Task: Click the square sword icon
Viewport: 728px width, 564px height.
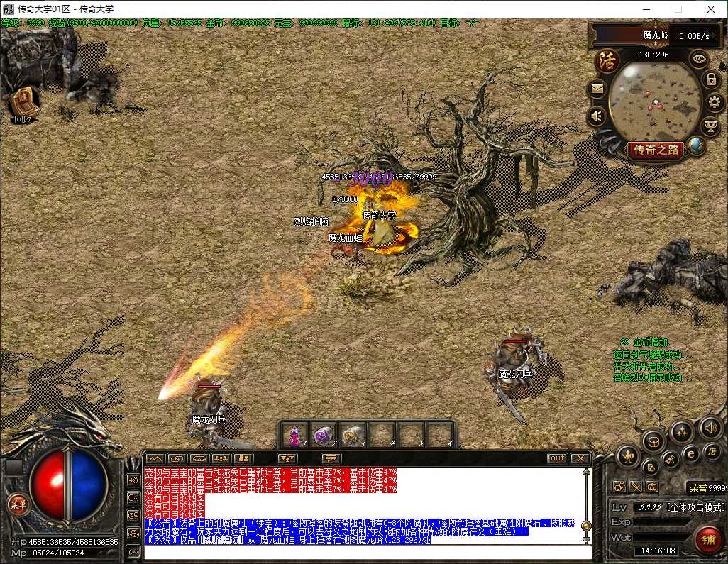Action: 636,487
